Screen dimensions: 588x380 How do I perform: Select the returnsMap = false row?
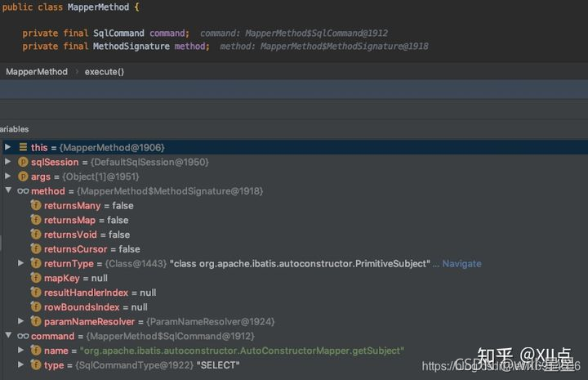click(294, 220)
